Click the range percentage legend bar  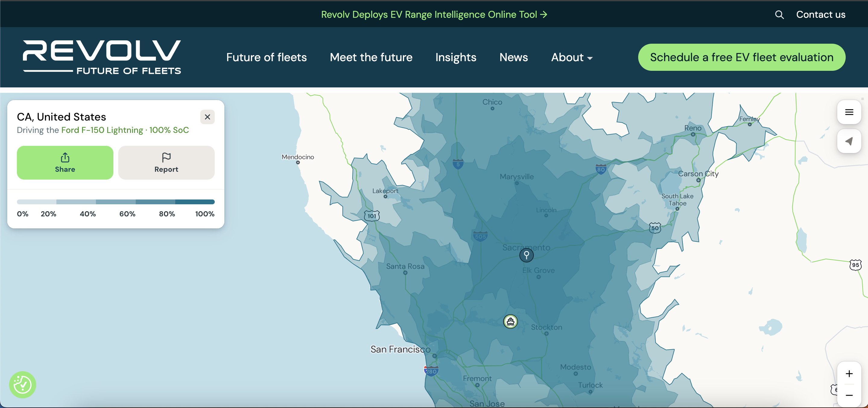point(116,202)
